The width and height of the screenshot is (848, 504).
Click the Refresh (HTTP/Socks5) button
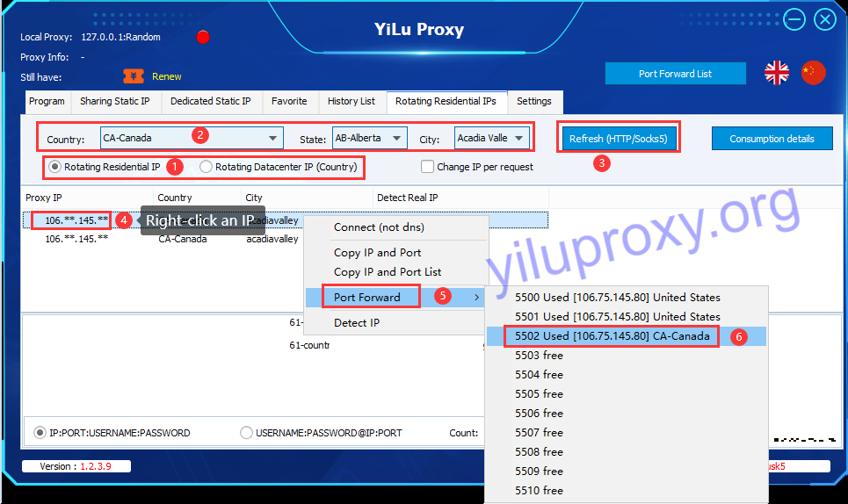pos(619,139)
